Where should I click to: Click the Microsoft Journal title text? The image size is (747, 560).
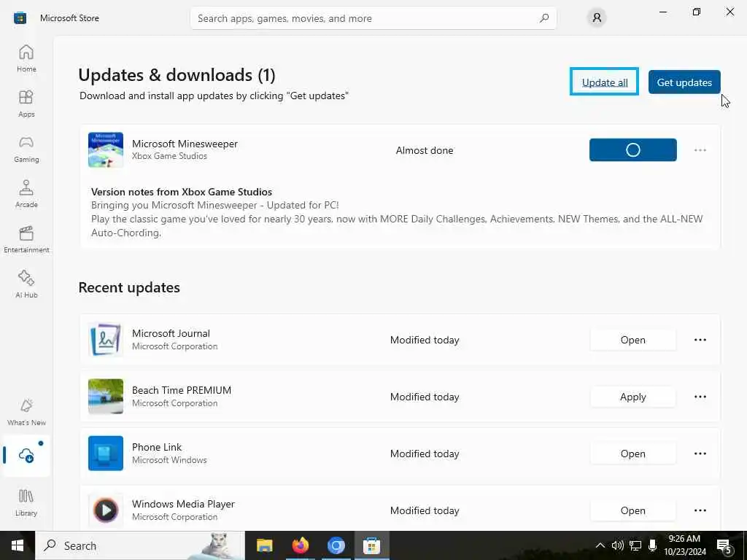tap(171, 332)
